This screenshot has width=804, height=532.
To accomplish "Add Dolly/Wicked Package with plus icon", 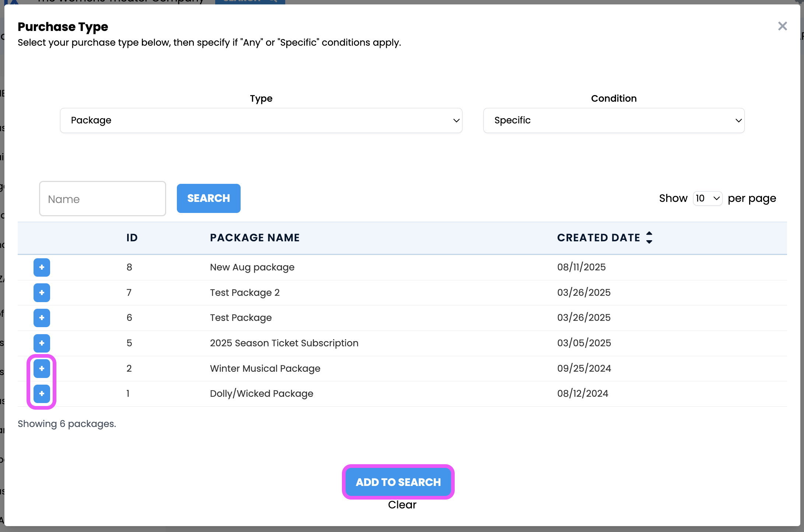I will [x=42, y=393].
